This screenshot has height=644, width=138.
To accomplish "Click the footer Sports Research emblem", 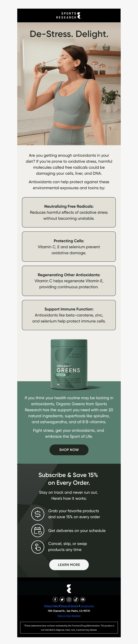I will [69, 588].
